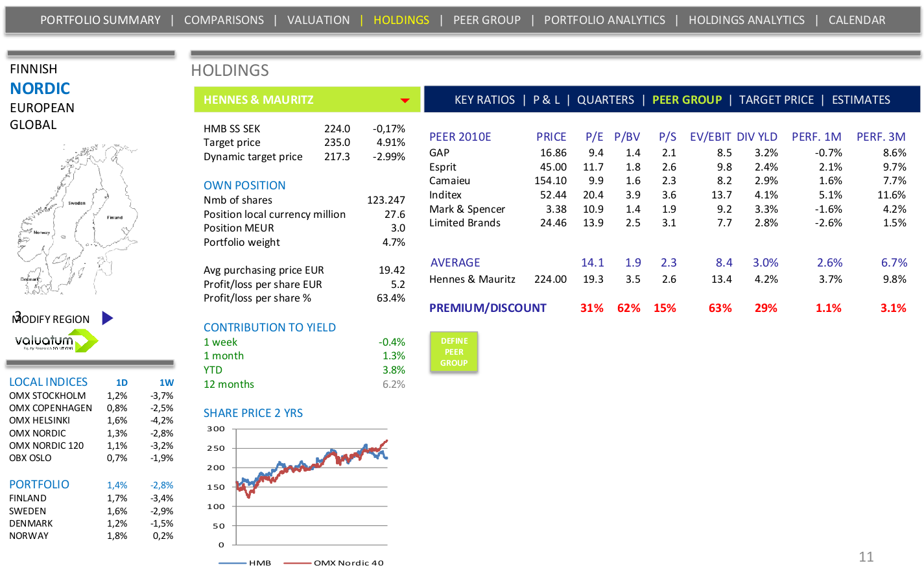Click the OMX Nordic 40 legend entry
Viewport: 924px width, 572px height.
tap(333, 562)
